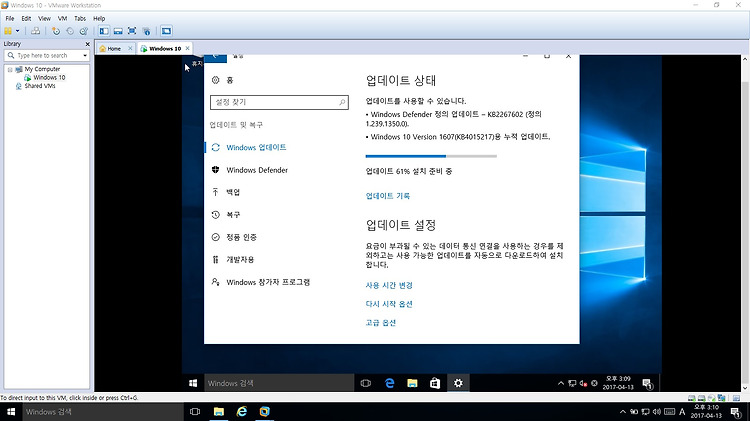Open the File menu
This screenshot has height=421, width=750.
coord(10,19)
